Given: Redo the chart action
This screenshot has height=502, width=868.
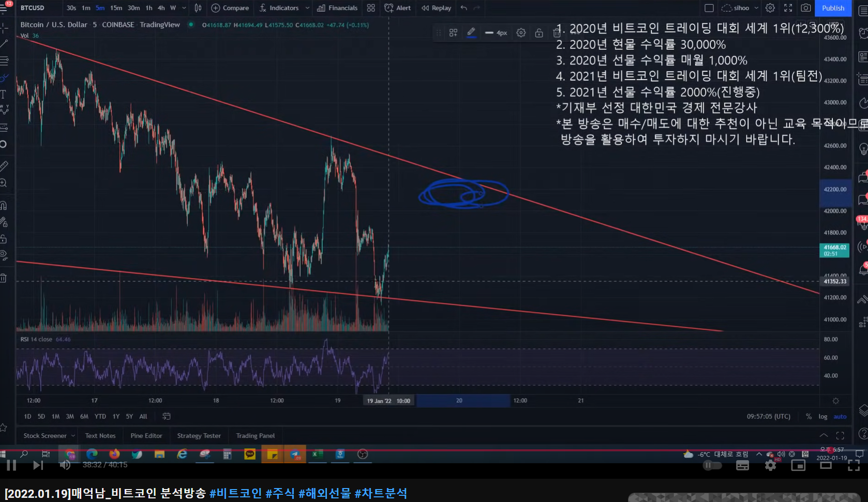Looking at the screenshot, I should click(477, 8).
